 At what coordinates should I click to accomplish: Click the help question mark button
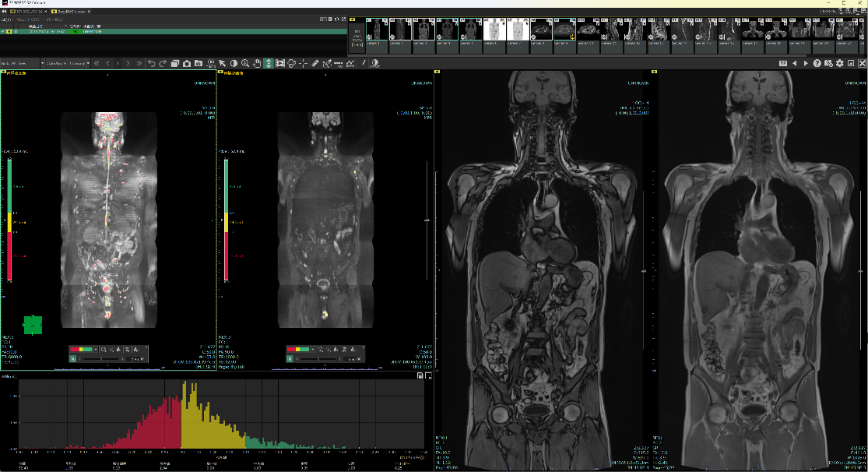[x=817, y=63]
